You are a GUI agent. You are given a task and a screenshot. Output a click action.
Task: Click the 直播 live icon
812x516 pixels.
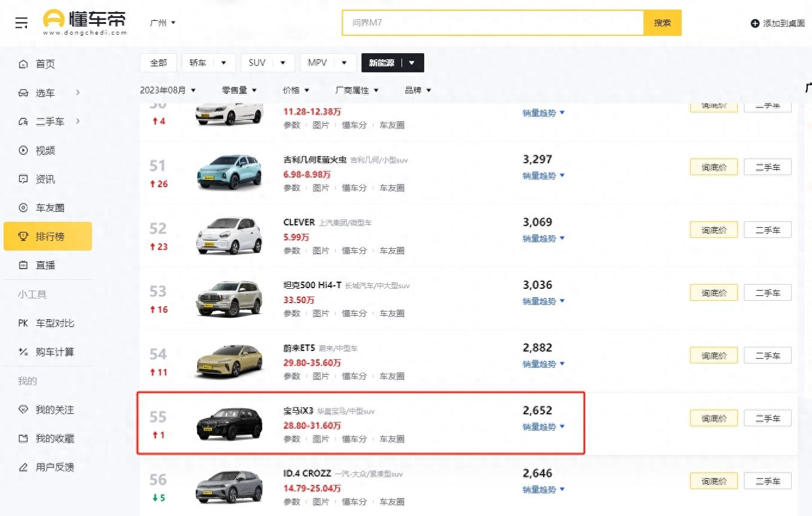point(23,265)
